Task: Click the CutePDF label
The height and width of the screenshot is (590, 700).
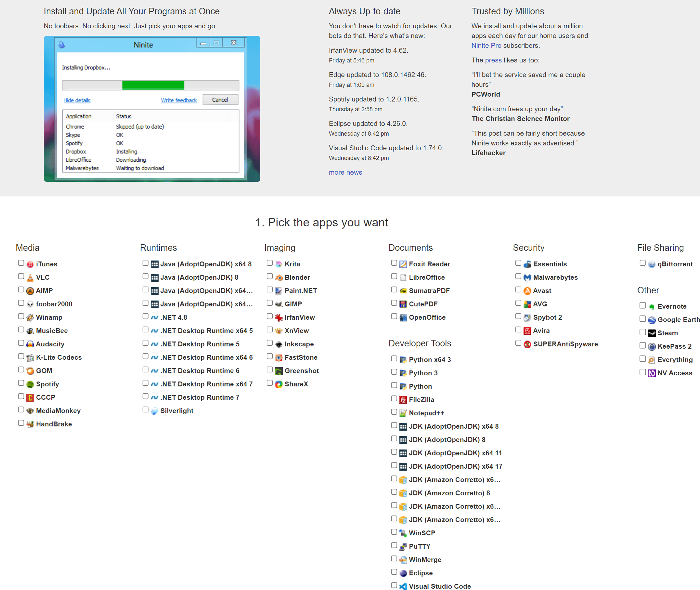Action: coord(423,304)
